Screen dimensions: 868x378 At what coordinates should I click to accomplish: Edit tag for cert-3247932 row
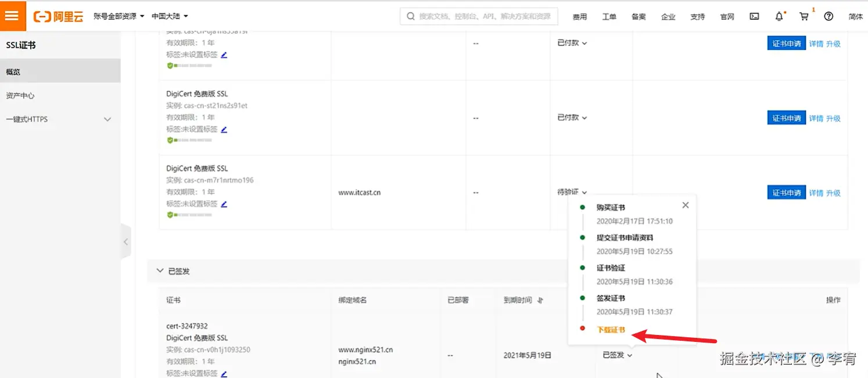[224, 374]
